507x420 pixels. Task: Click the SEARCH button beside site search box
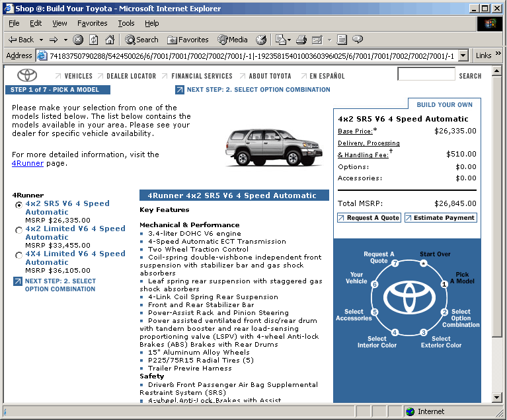tap(470, 76)
